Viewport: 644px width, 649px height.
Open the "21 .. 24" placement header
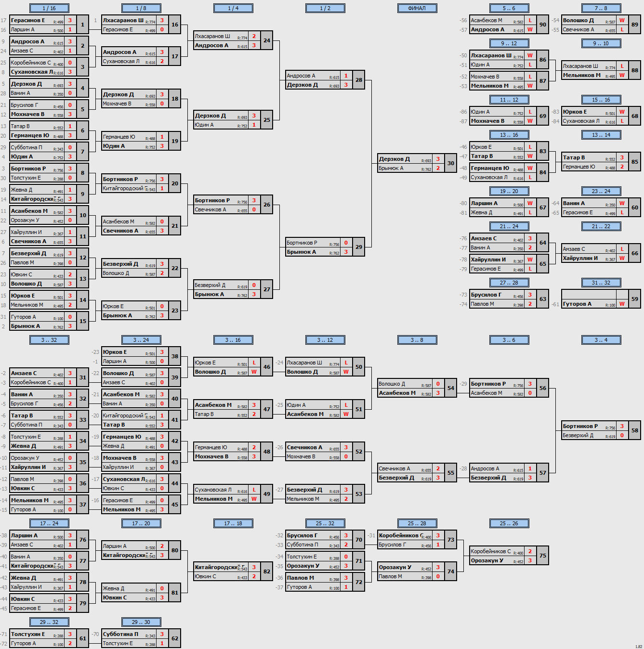tap(509, 226)
